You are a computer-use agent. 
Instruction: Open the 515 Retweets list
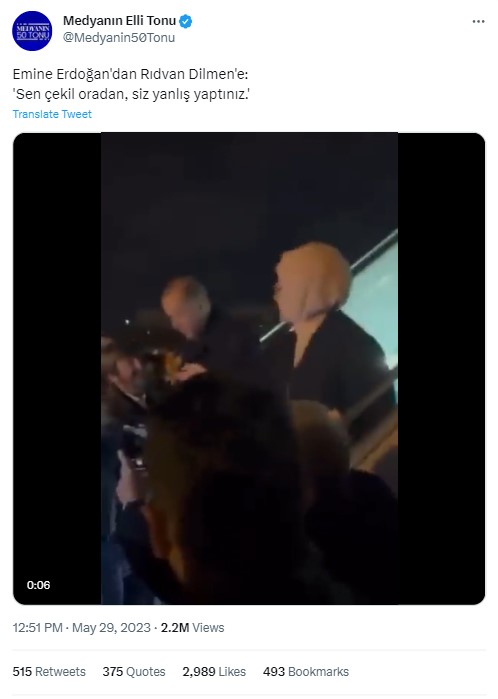49,671
